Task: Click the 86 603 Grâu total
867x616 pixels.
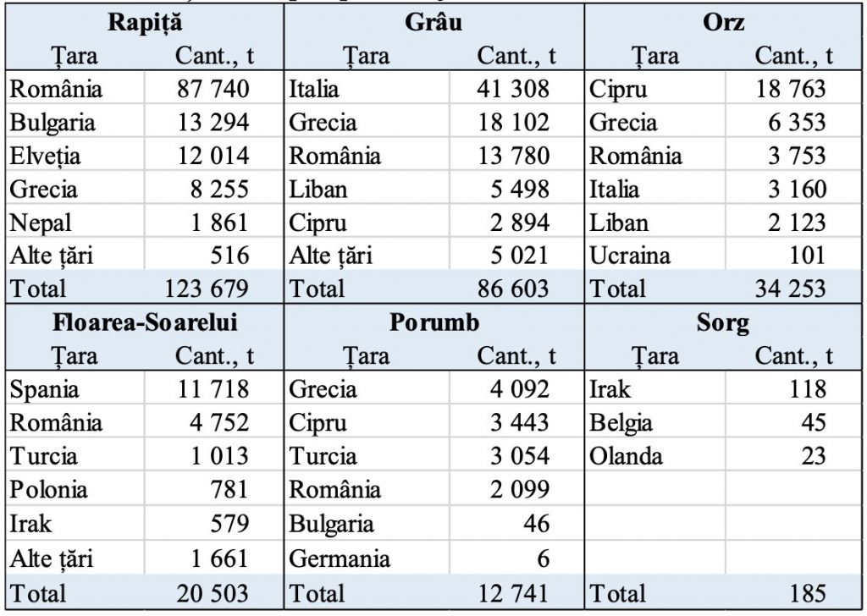Action: point(513,289)
